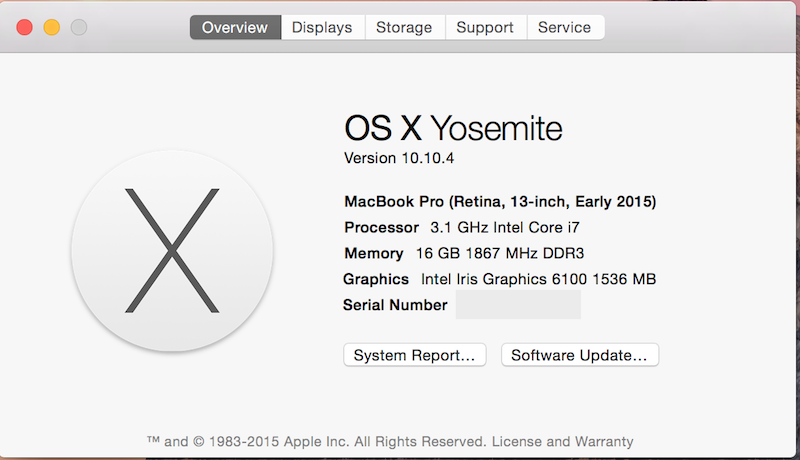This screenshot has width=800, height=460.
Task: Close the About This Mac window
Action: tap(24, 27)
